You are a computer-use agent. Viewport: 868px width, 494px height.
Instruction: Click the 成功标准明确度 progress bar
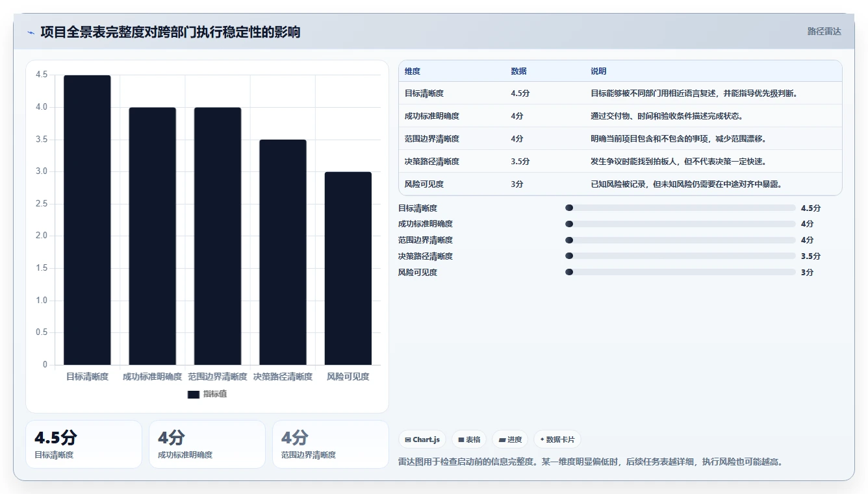(x=680, y=224)
